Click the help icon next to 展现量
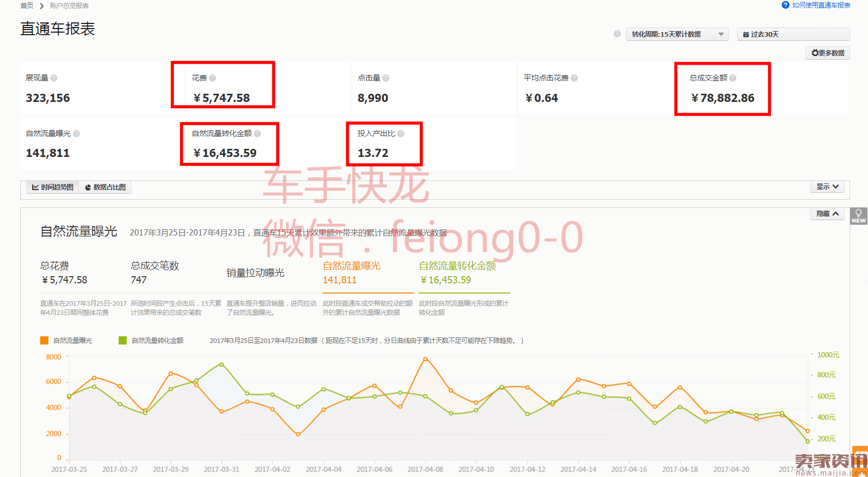 point(54,78)
